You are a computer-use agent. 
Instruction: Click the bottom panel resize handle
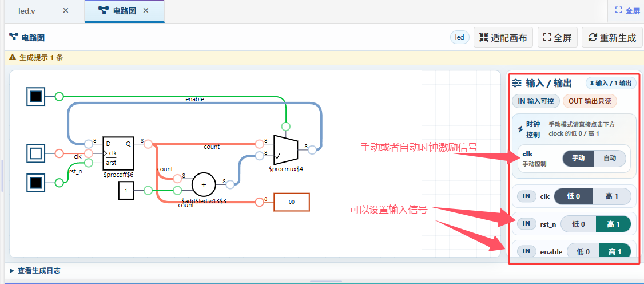pyautogui.click(x=325, y=281)
